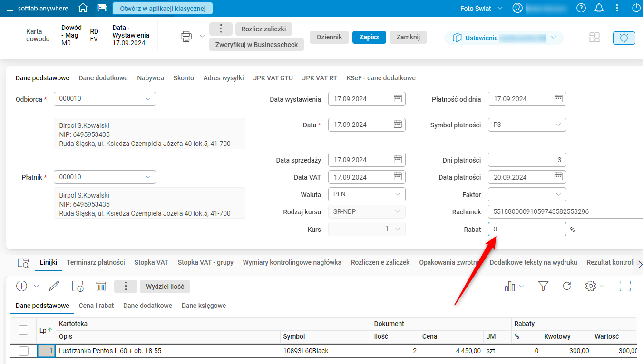Delete line with trash icon
This screenshot has width=643, height=364.
click(x=101, y=286)
